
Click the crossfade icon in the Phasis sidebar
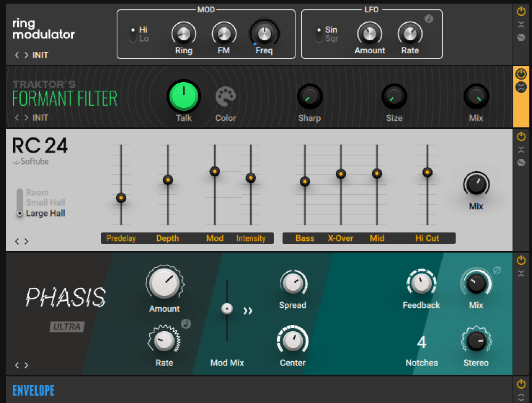point(522,273)
